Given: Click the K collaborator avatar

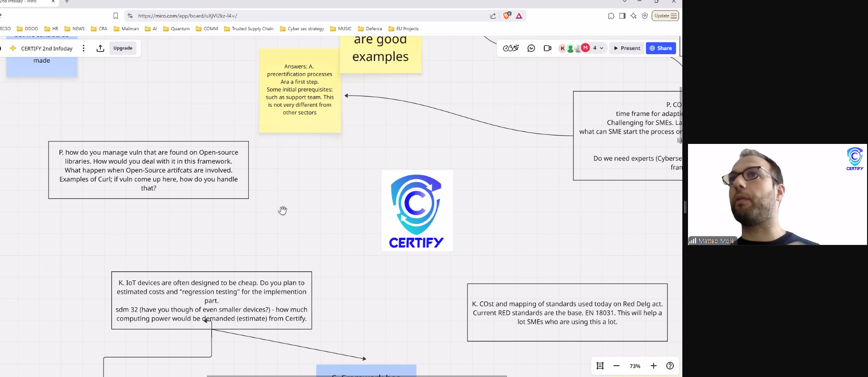Looking at the screenshot, I should click(x=562, y=48).
